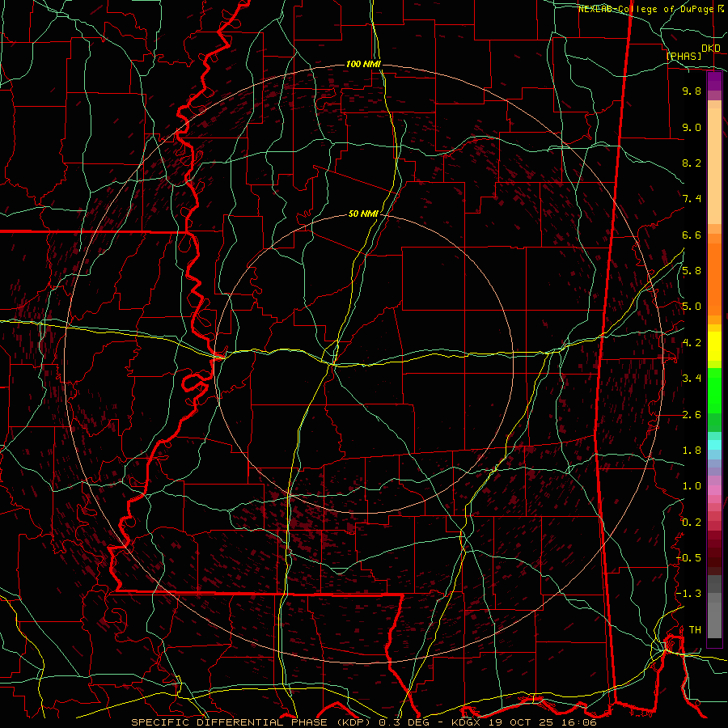Click the 6.6 scale value label
Viewport: 728px width, 728px height.
click(x=692, y=235)
